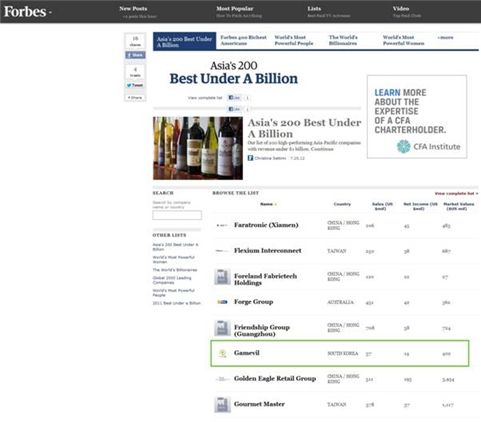Open Forge Group company entry
481x422 pixels.
(253, 302)
